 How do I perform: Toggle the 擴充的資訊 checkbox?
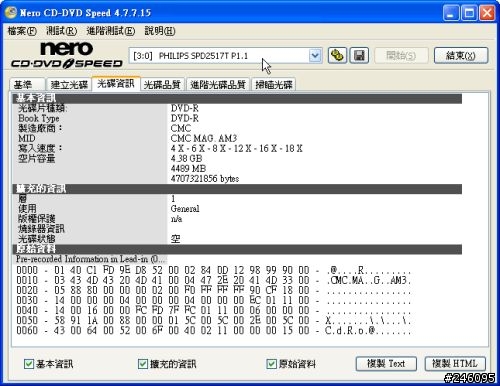click(x=143, y=364)
